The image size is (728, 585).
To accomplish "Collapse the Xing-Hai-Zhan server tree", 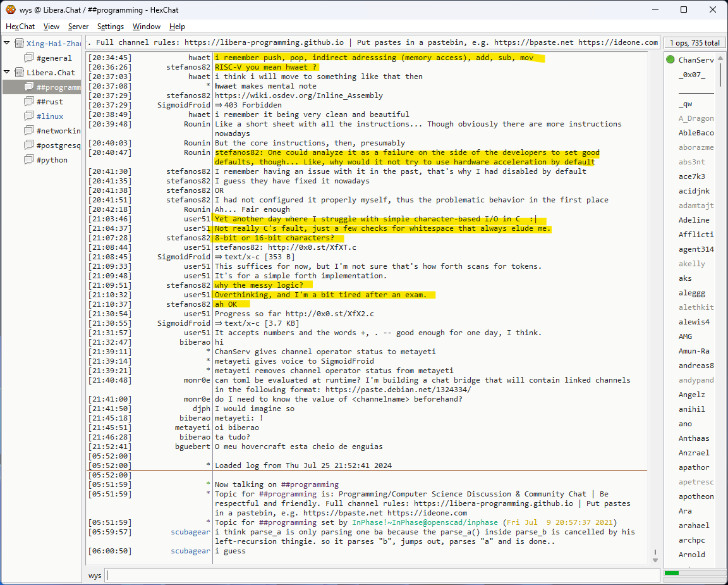I will (7, 44).
